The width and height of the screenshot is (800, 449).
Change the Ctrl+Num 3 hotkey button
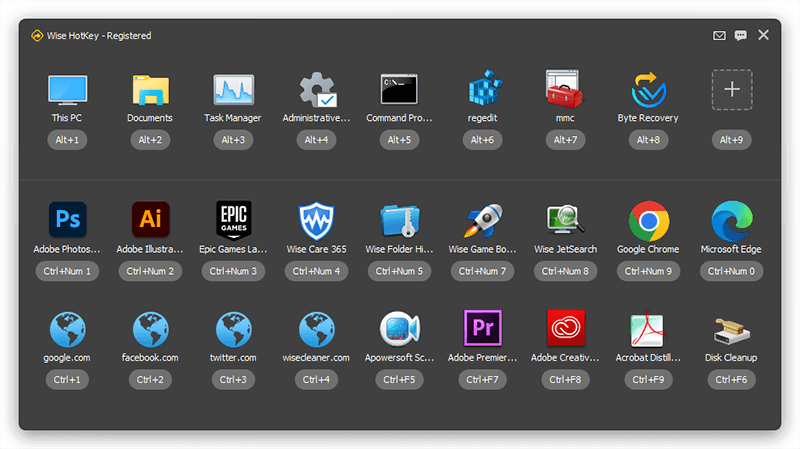tap(233, 271)
